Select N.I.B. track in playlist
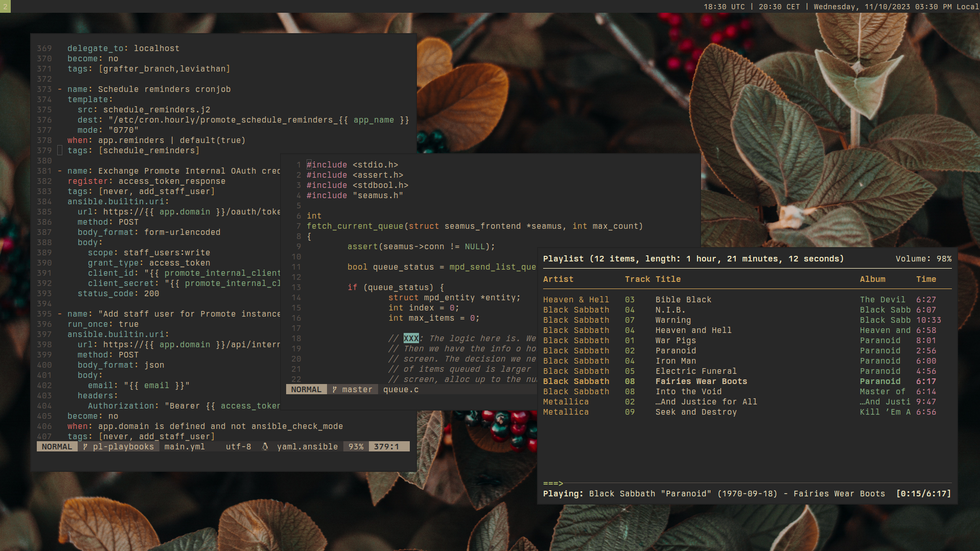Screen dimensions: 980x551 click(747, 310)
